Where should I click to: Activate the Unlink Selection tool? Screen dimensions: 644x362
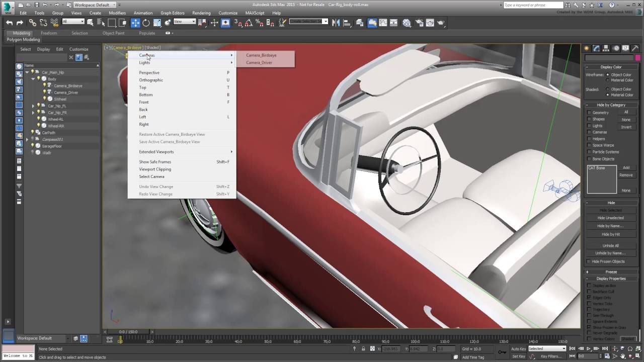click(44, 23)
